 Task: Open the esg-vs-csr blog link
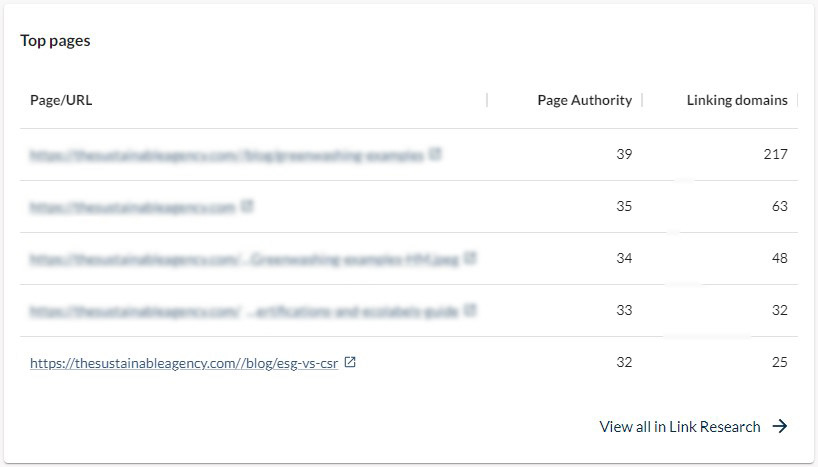(184, 363)
